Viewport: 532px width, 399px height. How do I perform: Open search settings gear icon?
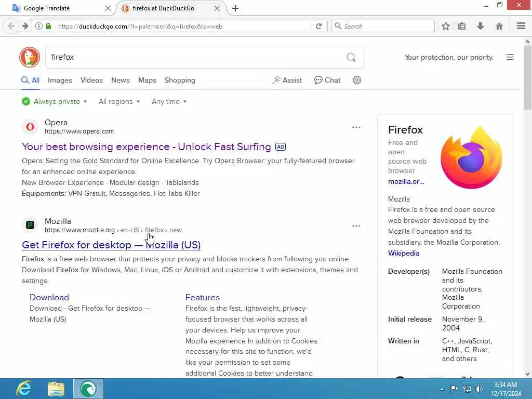pos(356,80)
